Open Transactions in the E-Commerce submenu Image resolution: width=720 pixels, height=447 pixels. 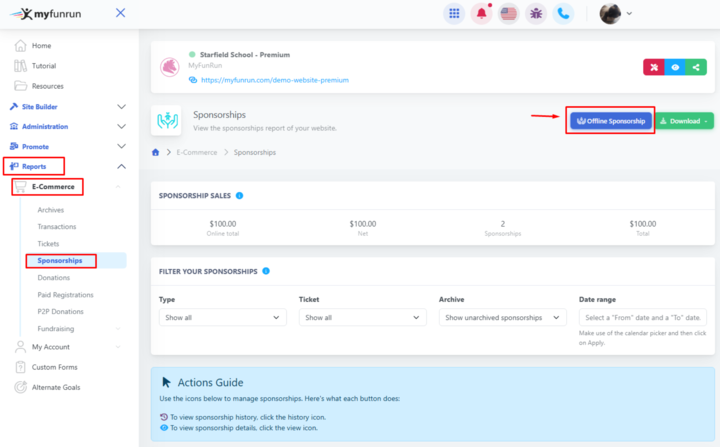click(59, 227)
